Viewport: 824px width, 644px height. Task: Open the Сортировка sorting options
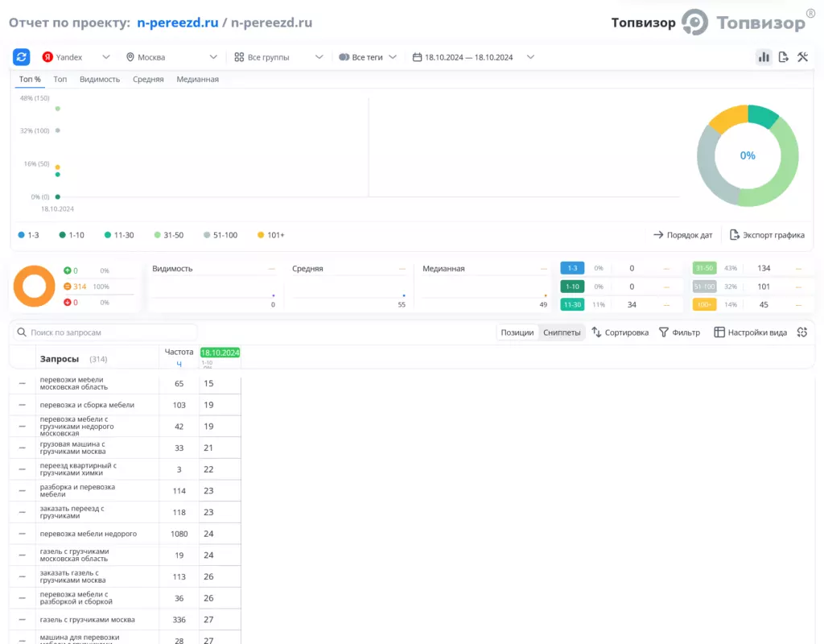(x=620, y=332)
